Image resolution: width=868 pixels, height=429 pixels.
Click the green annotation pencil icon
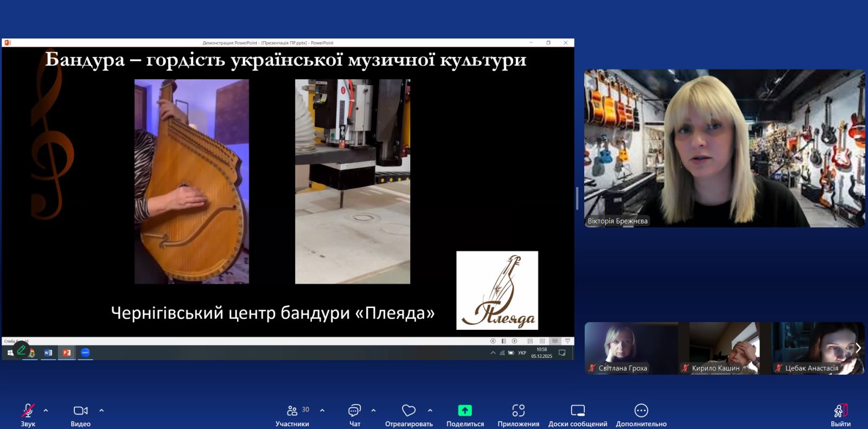(21, 350)
